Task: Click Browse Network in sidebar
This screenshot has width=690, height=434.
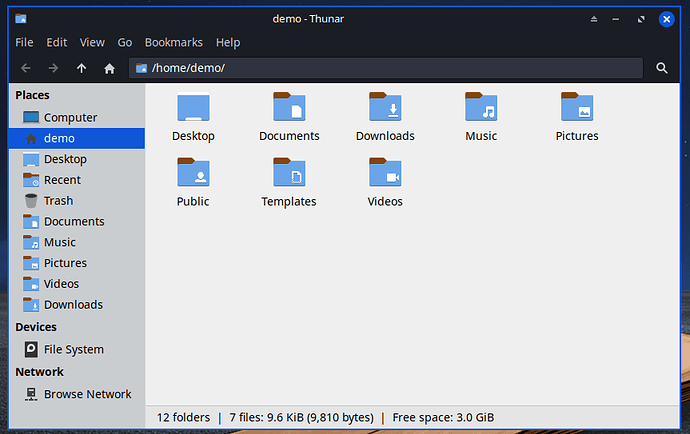Action: [x=87, y=395]
